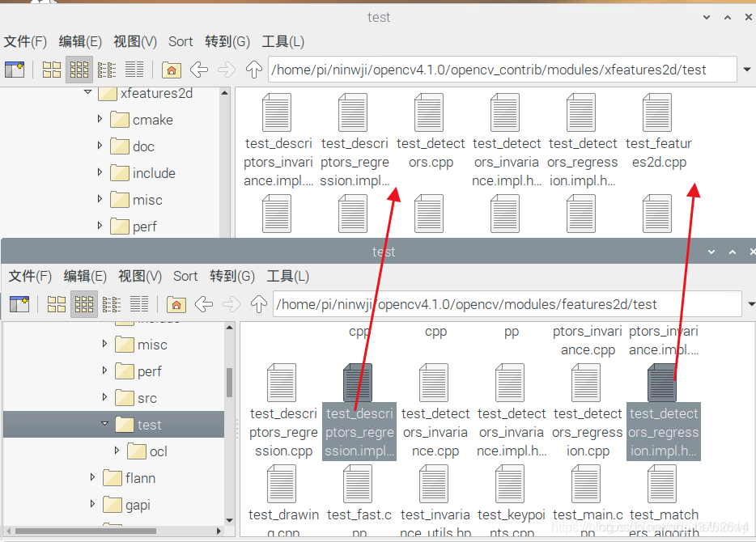Screen dimensions: 756x542
Task: Collapse the xfeatures2d tree node
Action: 87,92
